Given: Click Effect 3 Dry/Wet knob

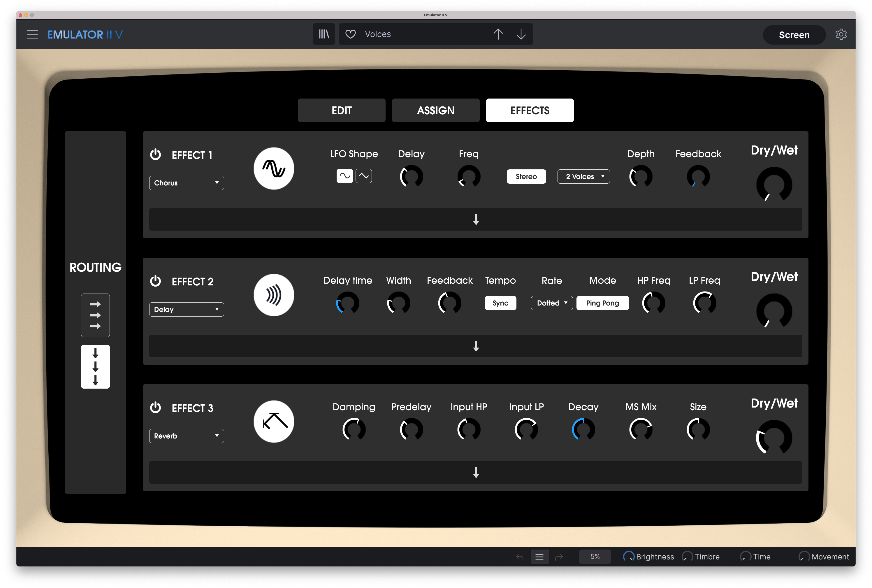Looking at the screenshot, I should tap(774, 438).
